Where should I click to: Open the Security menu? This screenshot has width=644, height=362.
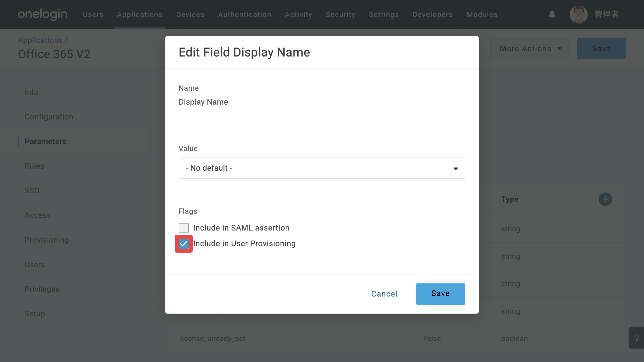[340, 15]
